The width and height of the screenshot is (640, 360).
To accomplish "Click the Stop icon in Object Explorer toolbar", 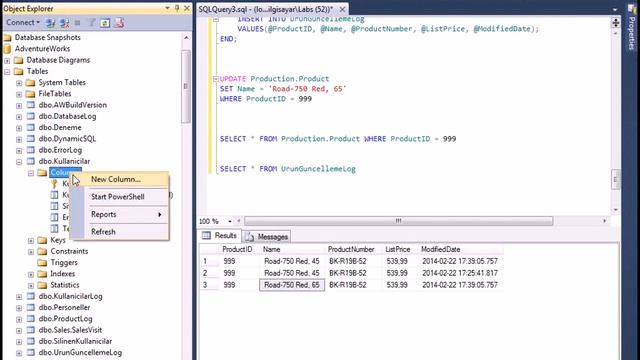I will [x=78, y=23].
